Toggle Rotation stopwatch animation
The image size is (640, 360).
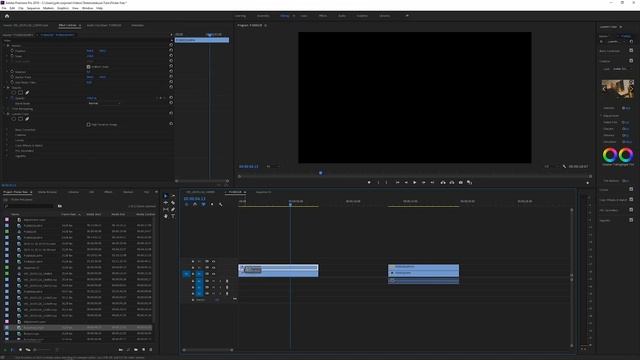click(x=12, y=71)
